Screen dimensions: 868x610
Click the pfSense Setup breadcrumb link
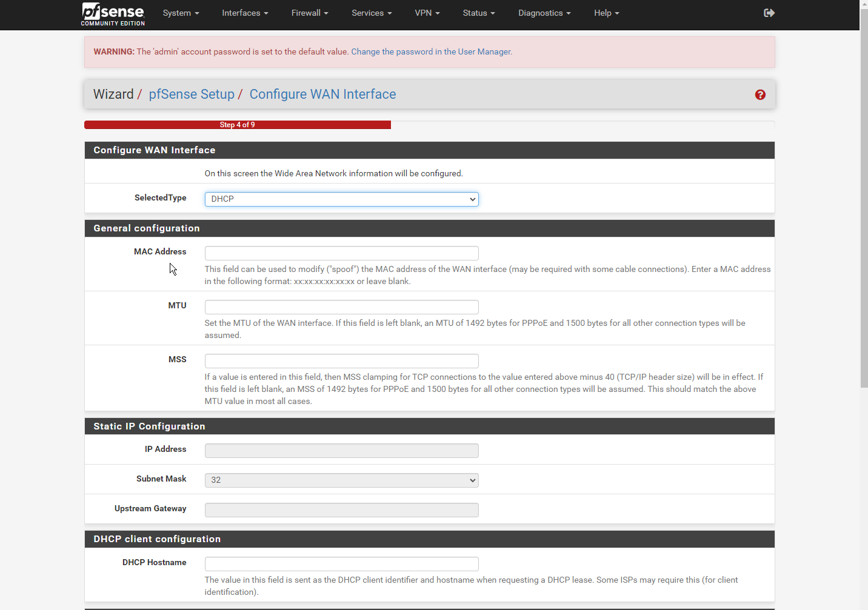click(x=192, y=94)
